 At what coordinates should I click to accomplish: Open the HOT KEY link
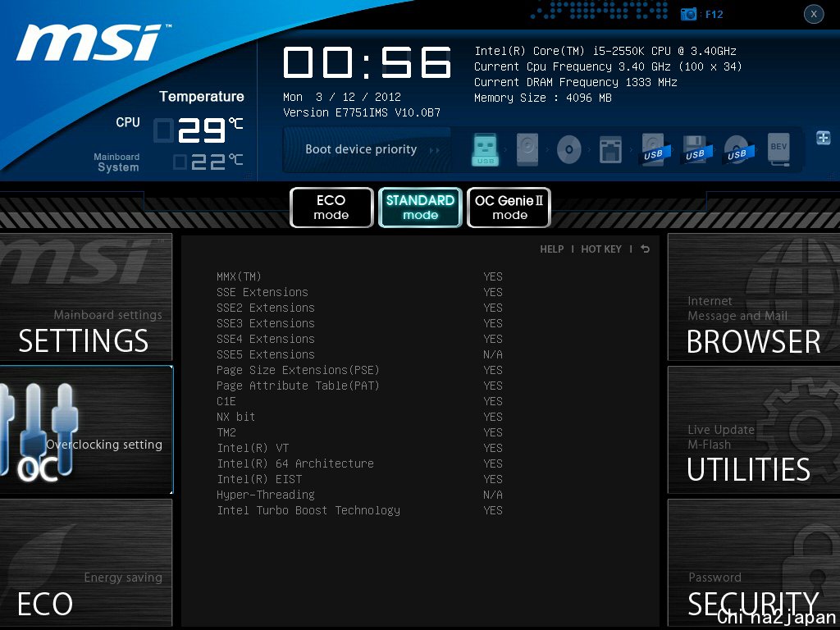[601, 249]
